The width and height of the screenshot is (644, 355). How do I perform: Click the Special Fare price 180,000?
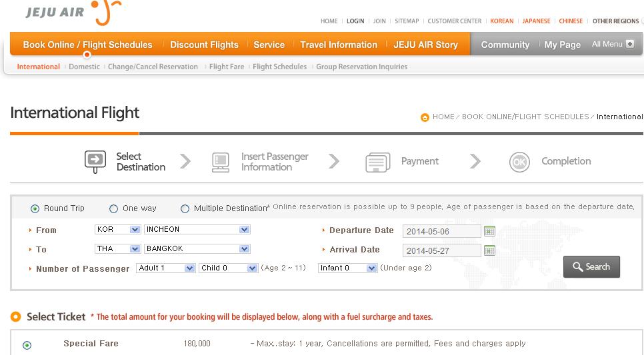click(197, 344)
